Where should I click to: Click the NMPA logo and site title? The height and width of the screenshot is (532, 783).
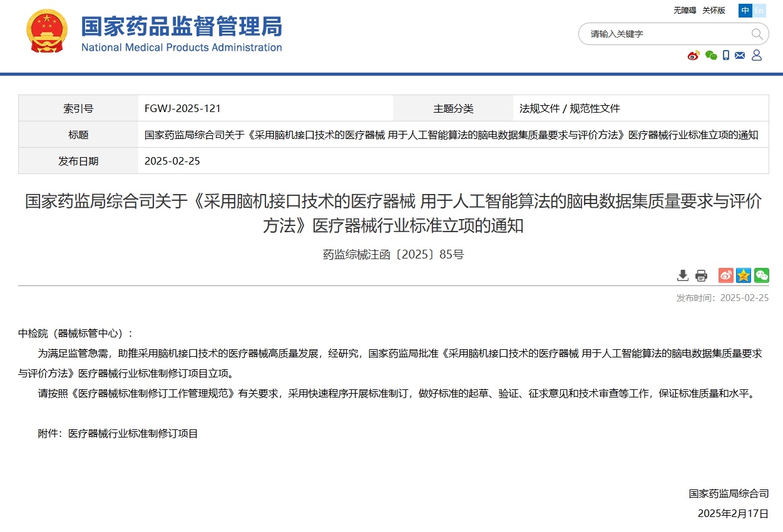pos(182,33)
